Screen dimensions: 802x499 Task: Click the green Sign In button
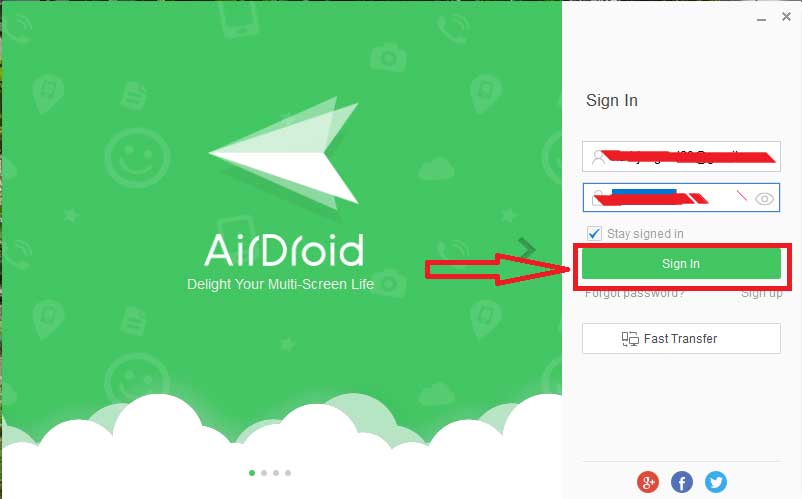point(681,264)
